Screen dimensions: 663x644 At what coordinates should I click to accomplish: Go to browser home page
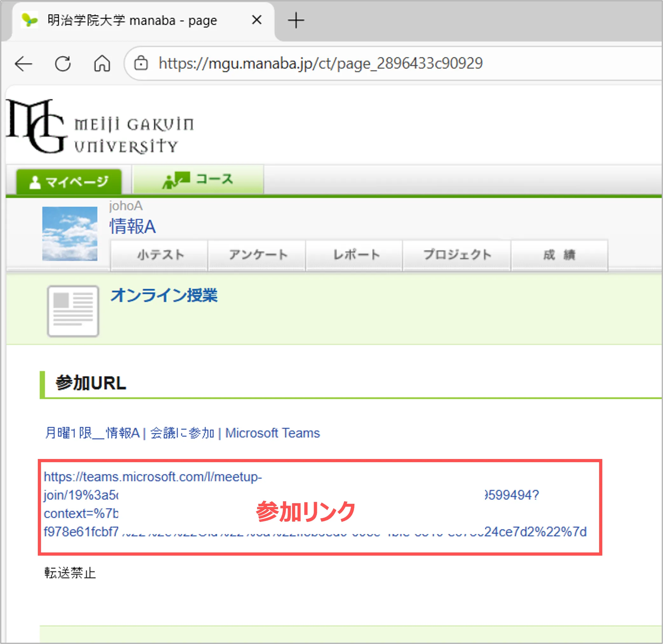pos(102,64)
